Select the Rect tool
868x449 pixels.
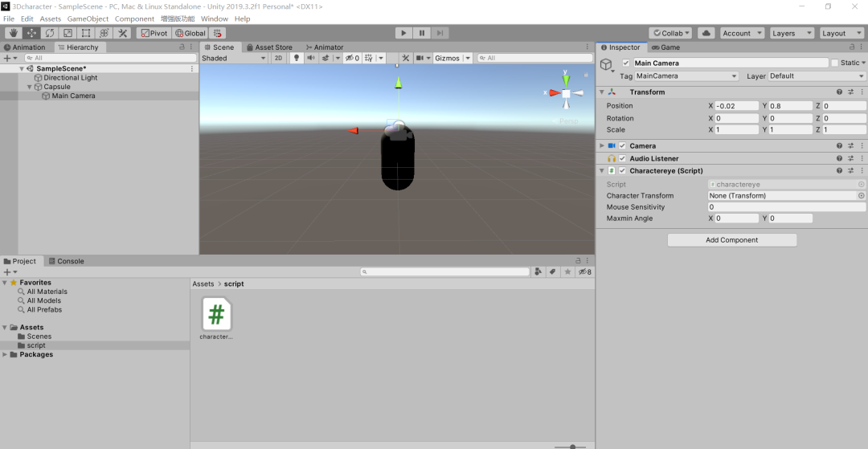pos(86,33)
